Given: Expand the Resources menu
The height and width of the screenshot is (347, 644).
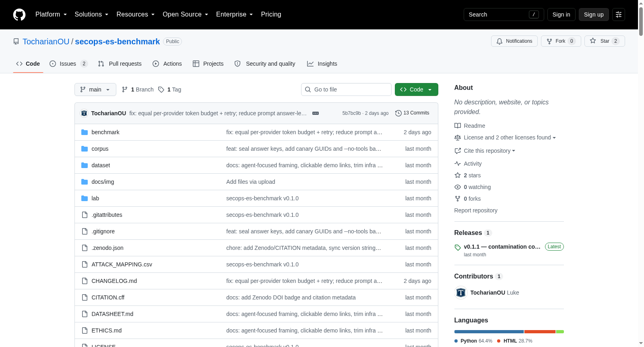Looking at the screenshot, I should (135, 15).
